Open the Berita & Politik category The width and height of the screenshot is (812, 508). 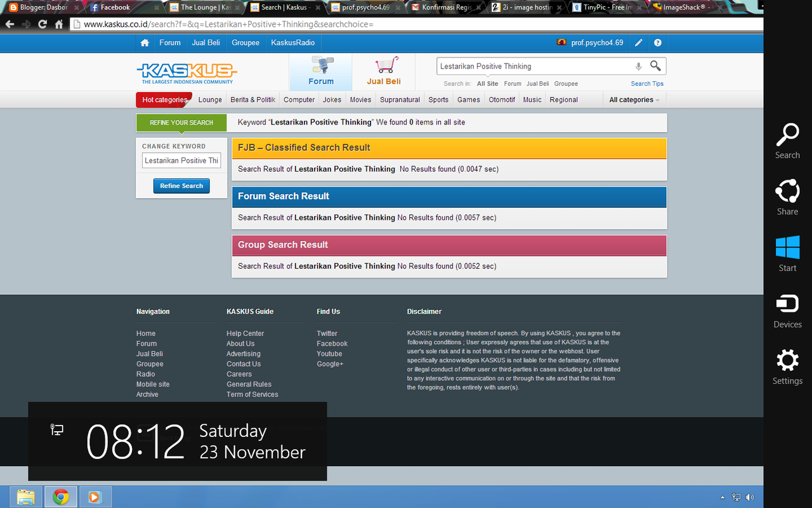click(253, 100)
